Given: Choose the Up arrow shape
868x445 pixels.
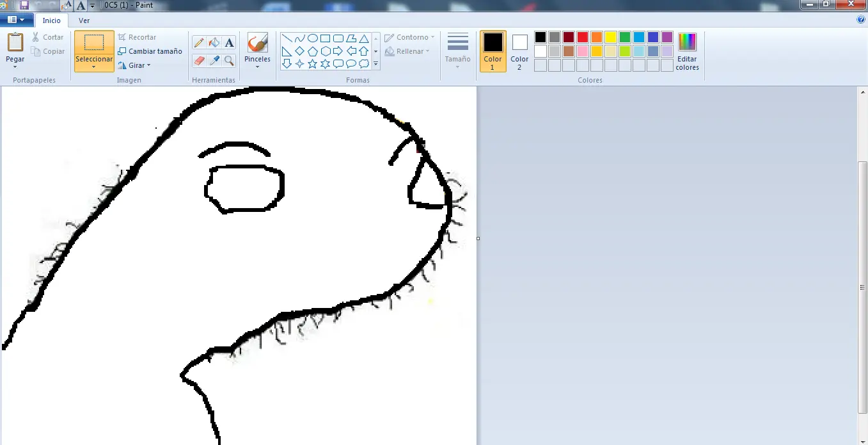Looking at the screenshot, I should [x=363, y=51].
